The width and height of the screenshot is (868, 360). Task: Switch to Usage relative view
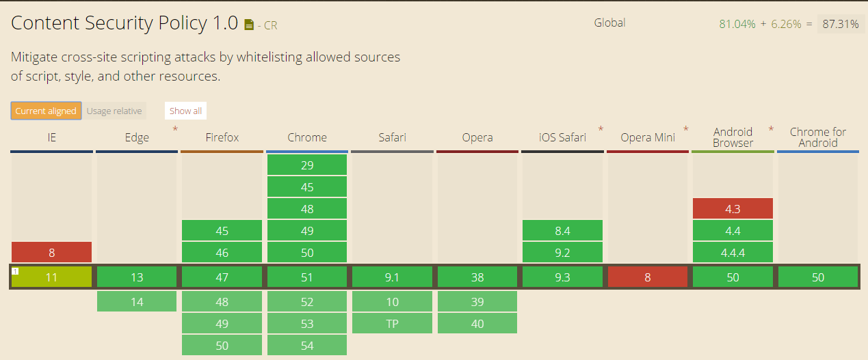(114, 111)
